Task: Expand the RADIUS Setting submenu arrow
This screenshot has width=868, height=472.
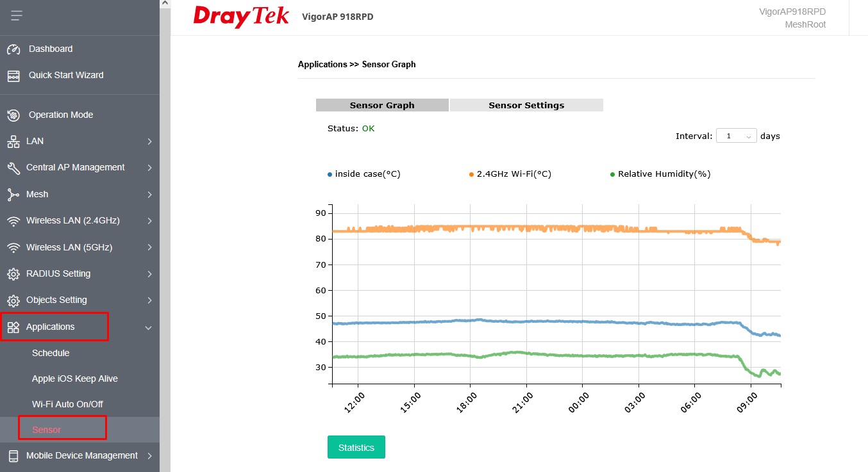Action: click(x=149, y=274)
